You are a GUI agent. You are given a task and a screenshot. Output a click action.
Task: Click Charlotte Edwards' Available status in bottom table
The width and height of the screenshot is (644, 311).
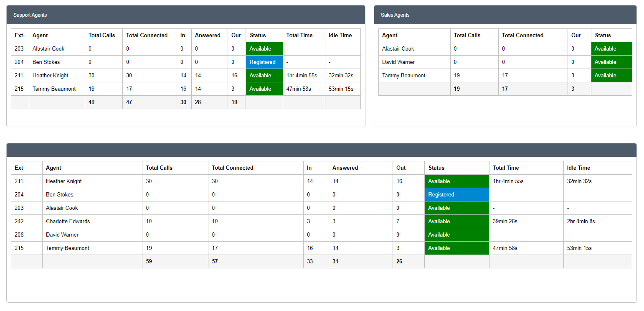click(457, 222)
